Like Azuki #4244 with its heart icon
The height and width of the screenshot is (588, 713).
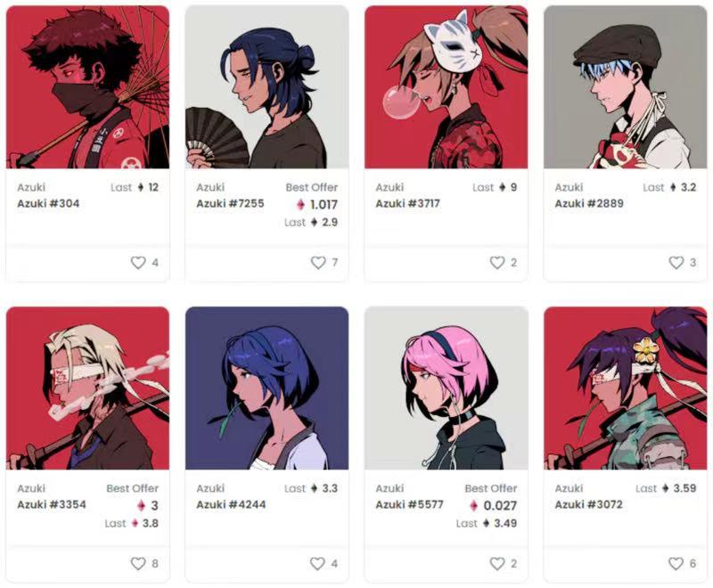coord(317,563)
